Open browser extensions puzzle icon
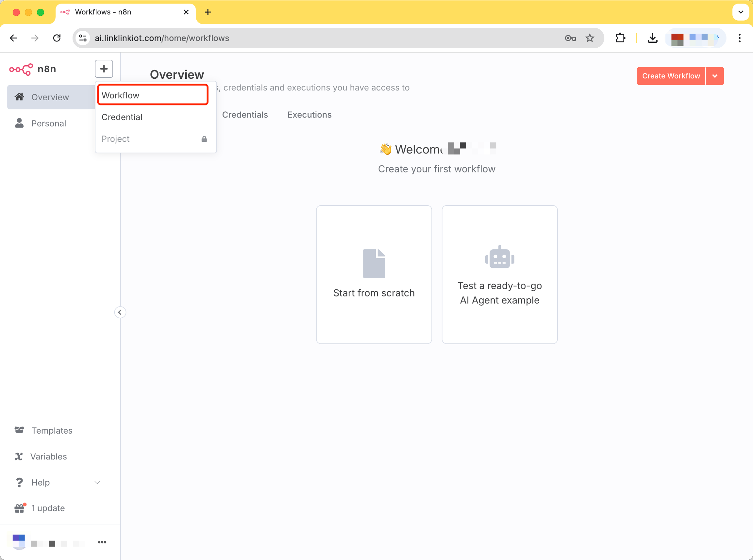 [x=620, y=38]
